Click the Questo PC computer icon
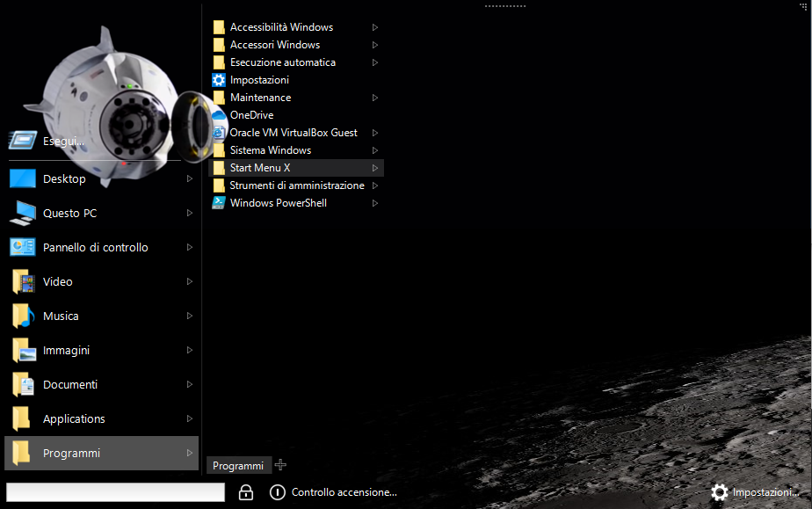Screen dimensions: 812x509 click(x=23, y=213)
